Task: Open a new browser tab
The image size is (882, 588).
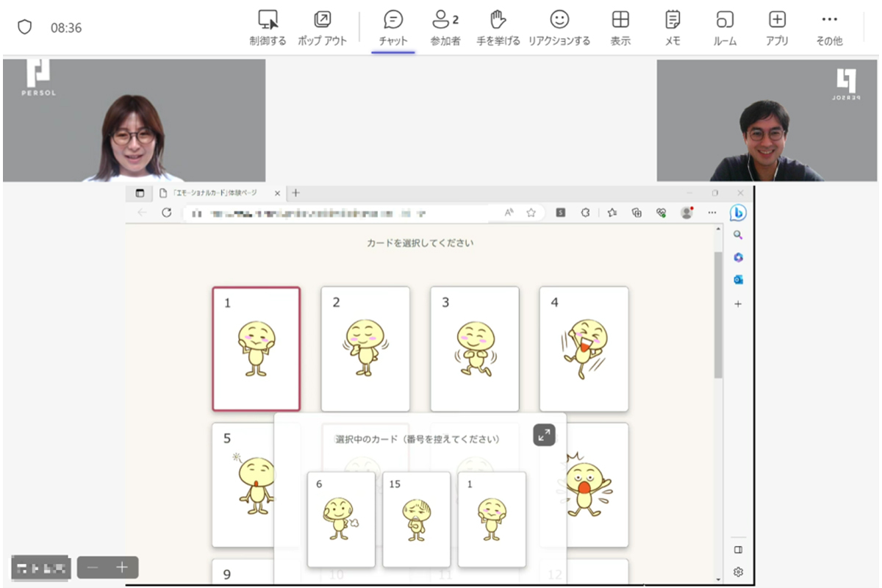Action: [295, 193]
